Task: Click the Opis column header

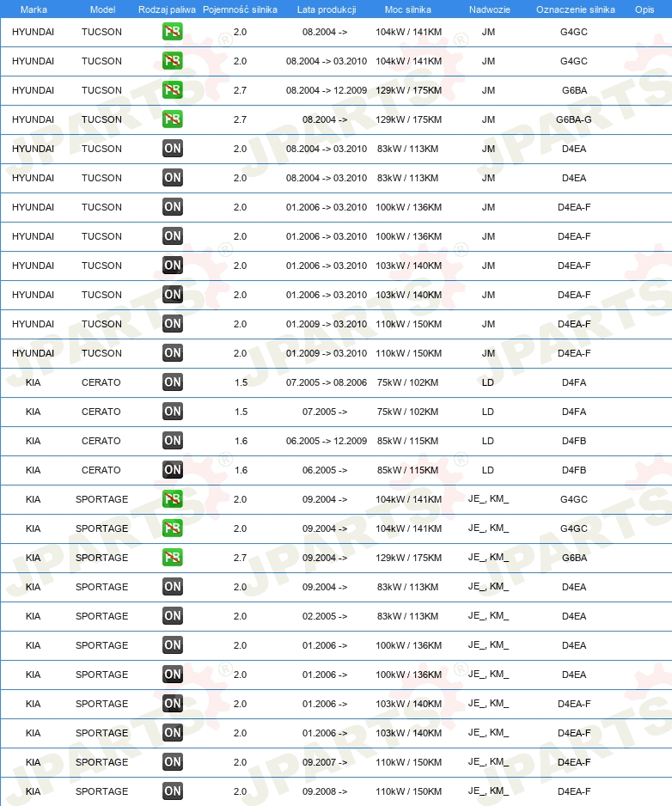Action: (645, 9)
